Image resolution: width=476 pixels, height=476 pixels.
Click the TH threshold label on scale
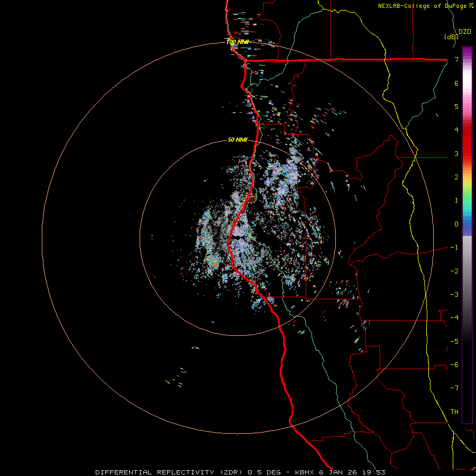pyautogui.click(x=454, y=412)
